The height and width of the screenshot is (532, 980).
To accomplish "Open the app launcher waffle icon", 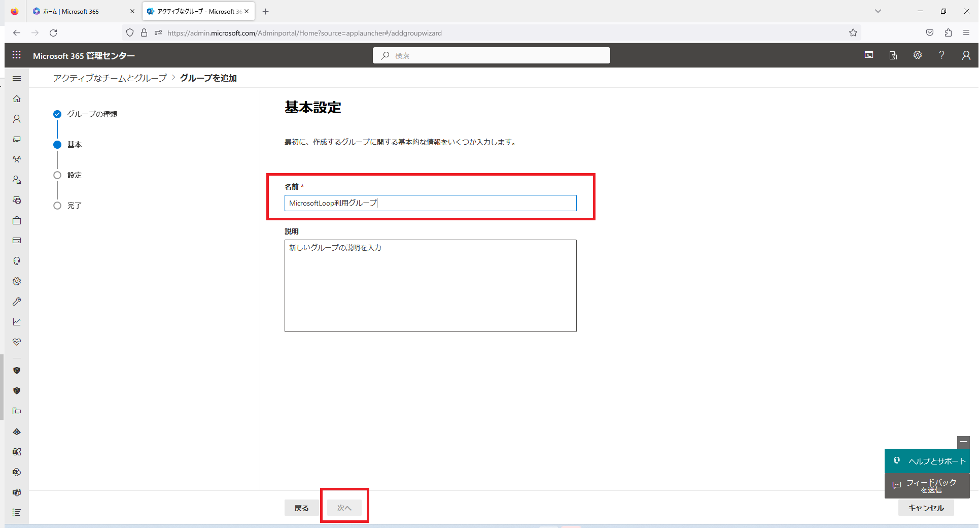I will pyautogui.click(x=16, y=55).
